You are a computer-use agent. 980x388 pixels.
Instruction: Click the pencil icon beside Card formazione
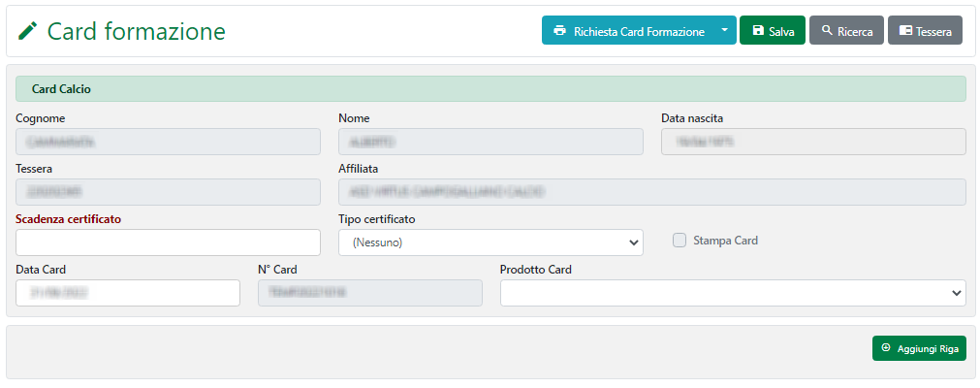point(28,31)
